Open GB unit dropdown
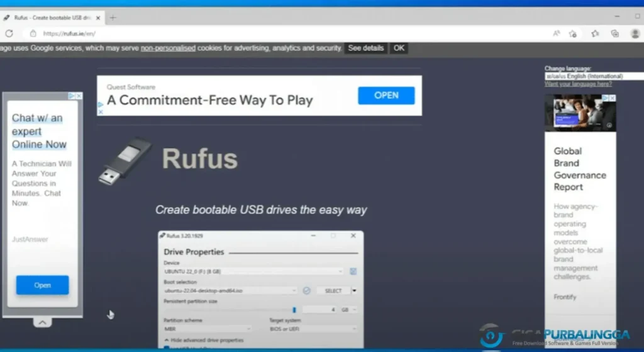 [x=348, y=310]
